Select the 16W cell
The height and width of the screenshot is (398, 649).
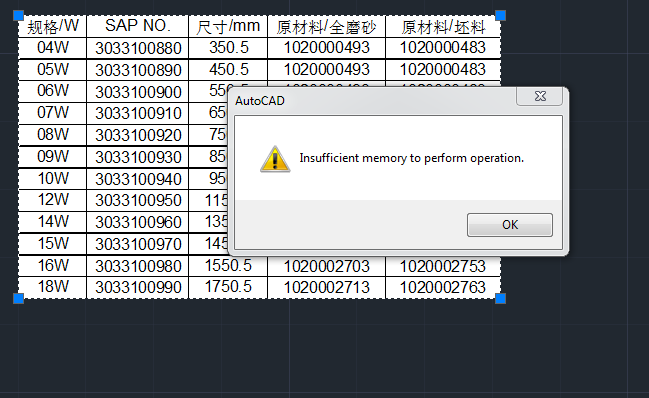53,266
